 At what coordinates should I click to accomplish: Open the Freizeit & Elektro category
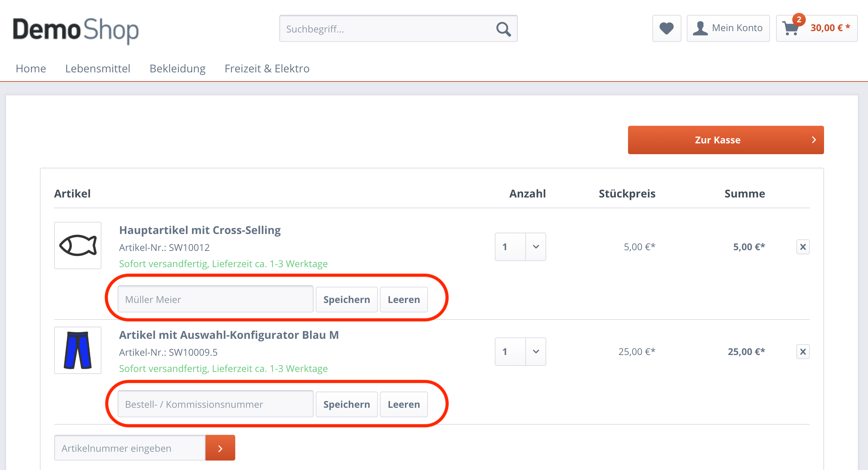[x=267, y=69]
